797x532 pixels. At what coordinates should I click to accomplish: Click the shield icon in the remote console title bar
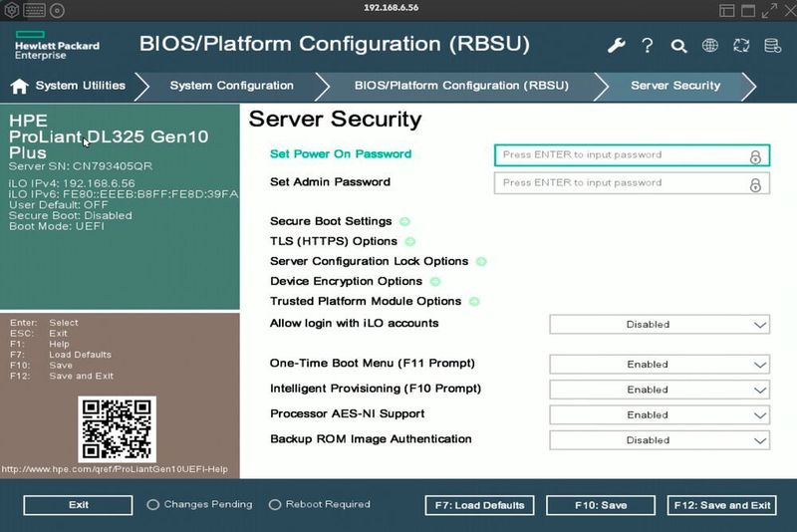pos(12,10)
